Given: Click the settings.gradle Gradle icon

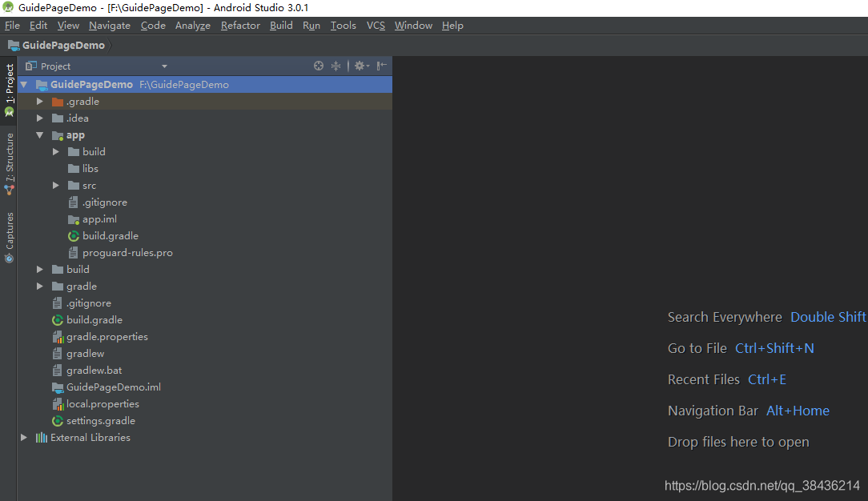Looking at the screenshot, I should pyautogui.click(x=57, y=421).
